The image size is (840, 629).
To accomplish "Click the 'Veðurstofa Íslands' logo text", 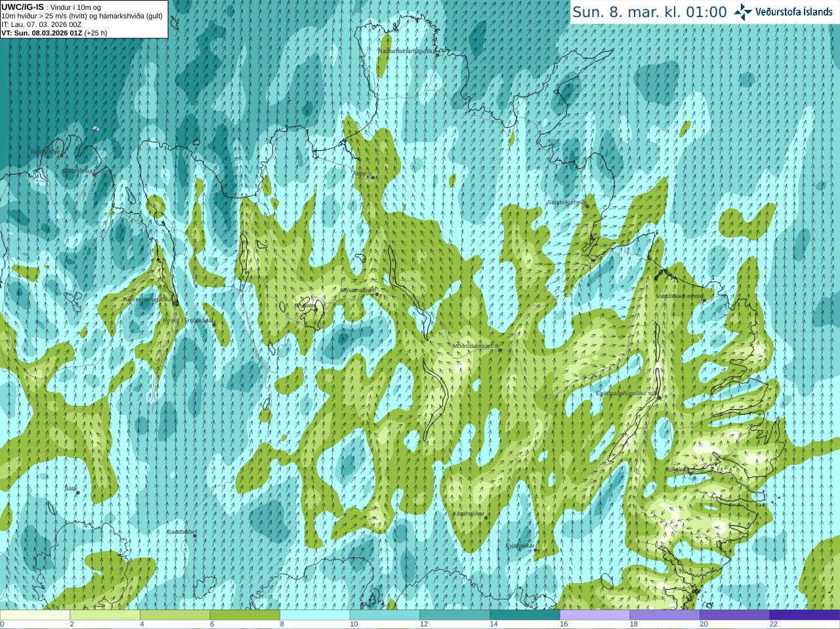I will (x=794, y=12).
